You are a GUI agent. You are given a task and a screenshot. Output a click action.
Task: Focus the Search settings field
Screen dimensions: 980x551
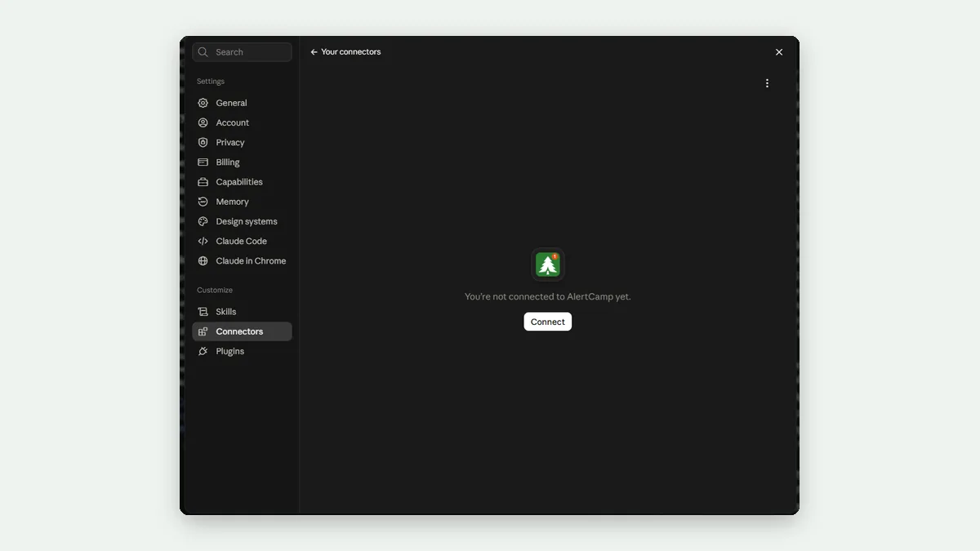242,52
